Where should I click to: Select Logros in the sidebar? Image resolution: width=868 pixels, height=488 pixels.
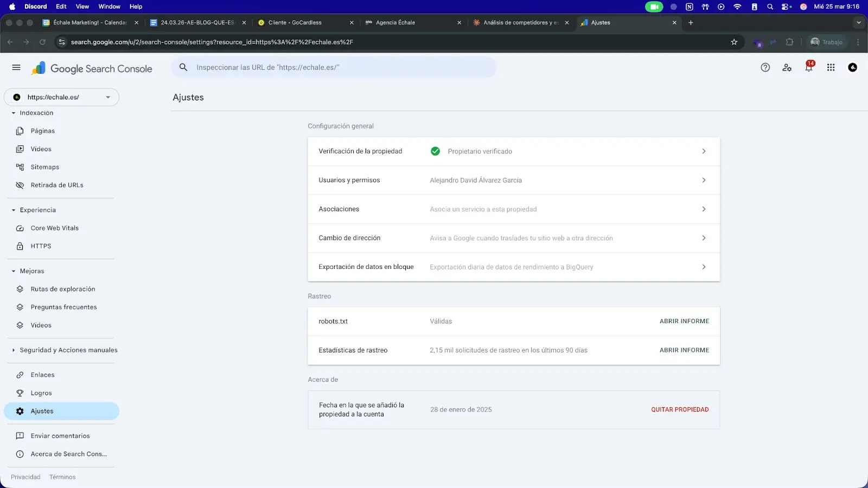[40, 393]
